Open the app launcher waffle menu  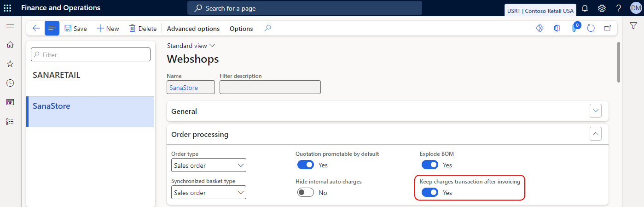[x=7, y=8]
